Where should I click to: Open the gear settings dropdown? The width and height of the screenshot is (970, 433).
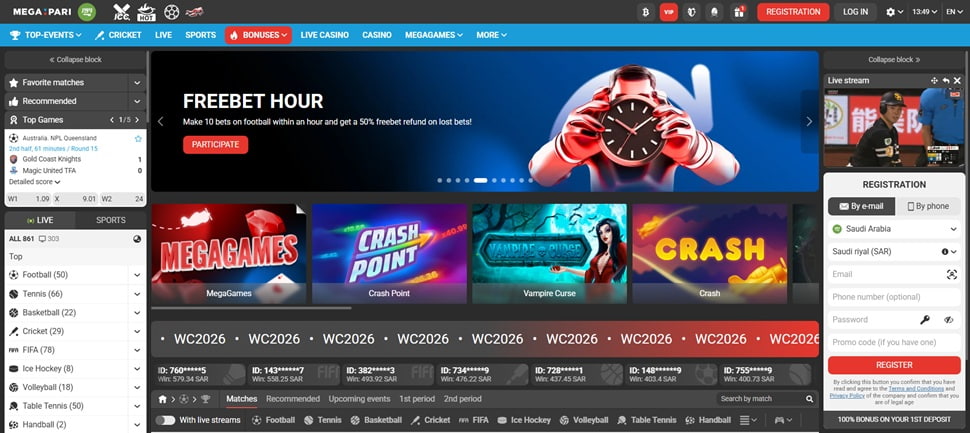(895, 12)
